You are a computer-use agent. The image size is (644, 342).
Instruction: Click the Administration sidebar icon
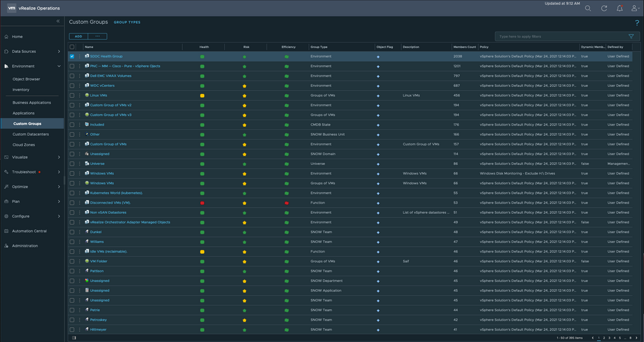[x=6, y=246]
